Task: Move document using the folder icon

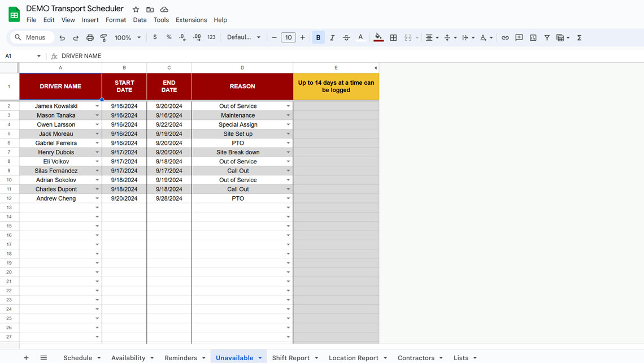Action: coord(150,10)
